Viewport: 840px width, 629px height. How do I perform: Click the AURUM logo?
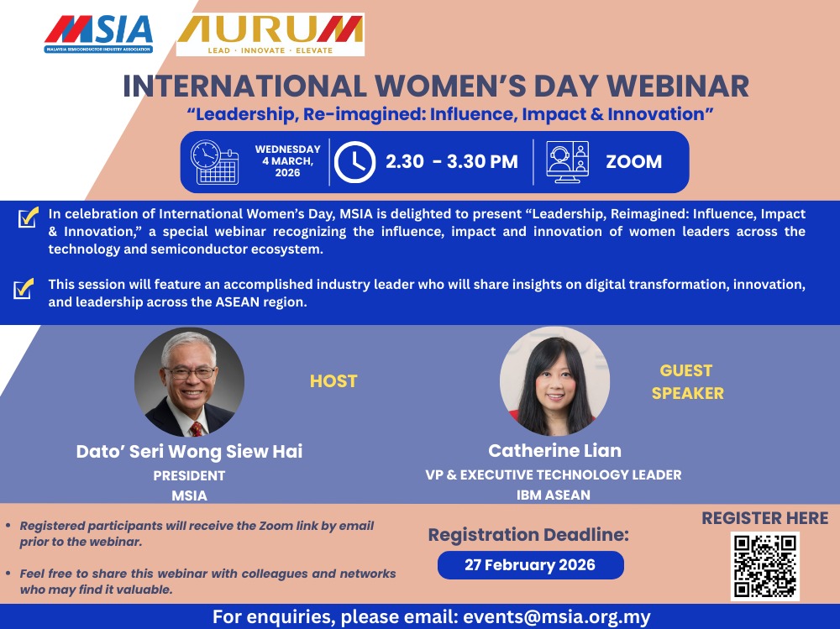270,34
